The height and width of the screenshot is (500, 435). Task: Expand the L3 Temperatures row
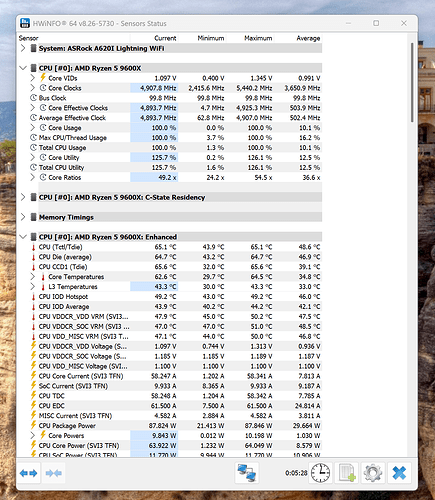coord(33,287)
